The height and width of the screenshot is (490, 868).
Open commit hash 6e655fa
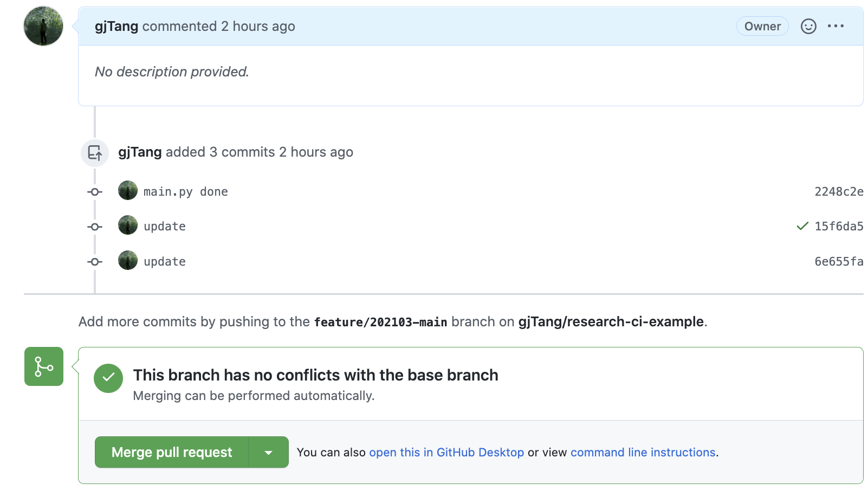point(839,261)
